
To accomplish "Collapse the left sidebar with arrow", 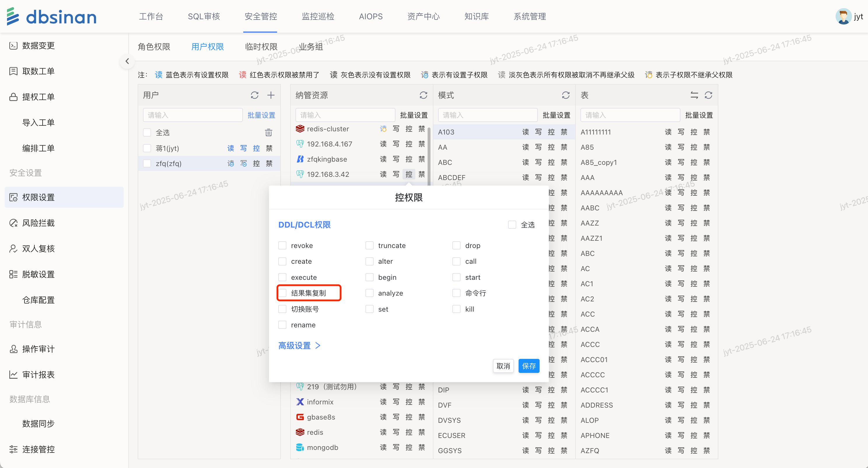I will click(x=127, y=61).
